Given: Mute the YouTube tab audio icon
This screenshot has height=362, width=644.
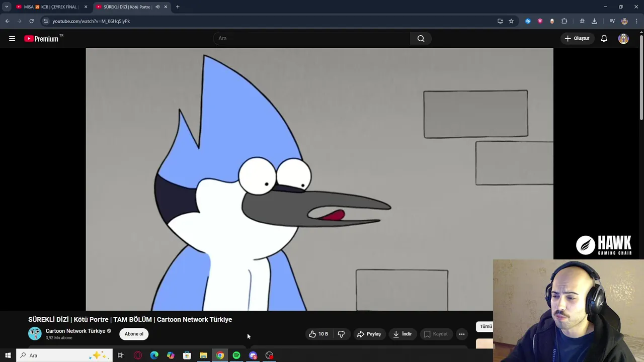Looking at the screenshot, I should tap(157, 7).
